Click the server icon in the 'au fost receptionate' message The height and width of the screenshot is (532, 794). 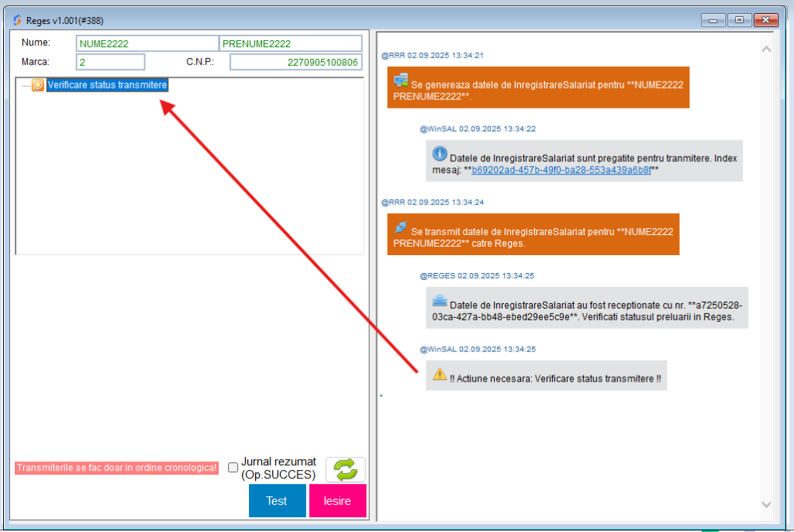click(440, 301)
